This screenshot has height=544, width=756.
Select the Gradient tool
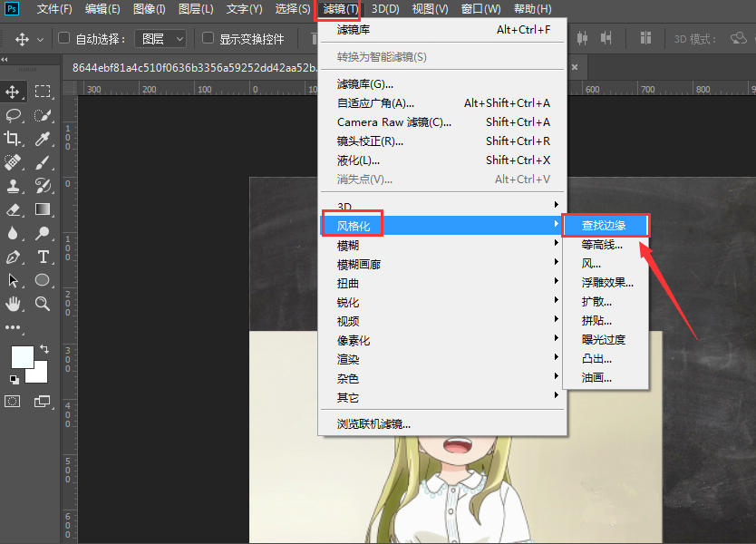pyautogui.click(x=41, y=209)
